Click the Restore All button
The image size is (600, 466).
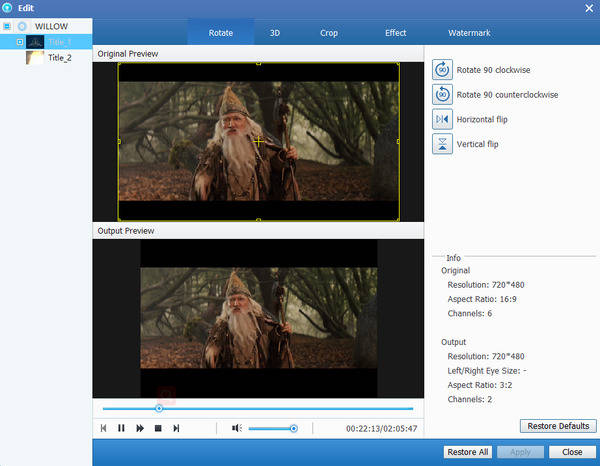468,452
